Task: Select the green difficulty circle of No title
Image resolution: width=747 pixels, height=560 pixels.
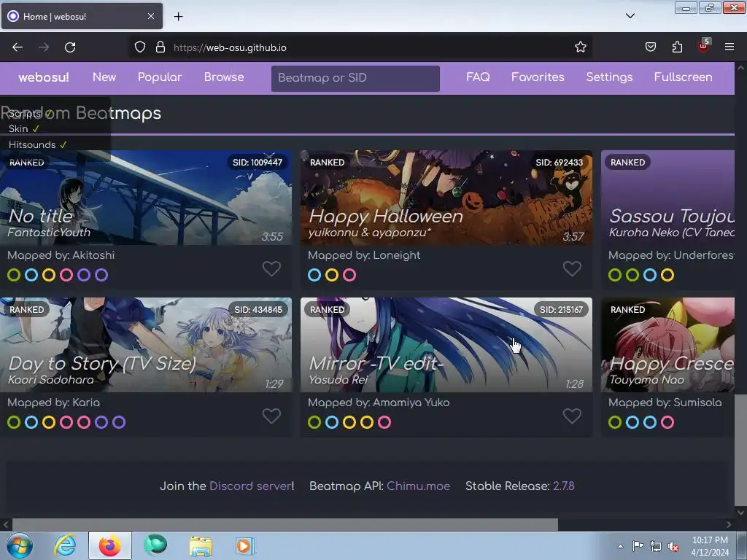Action: coord(14,275)
